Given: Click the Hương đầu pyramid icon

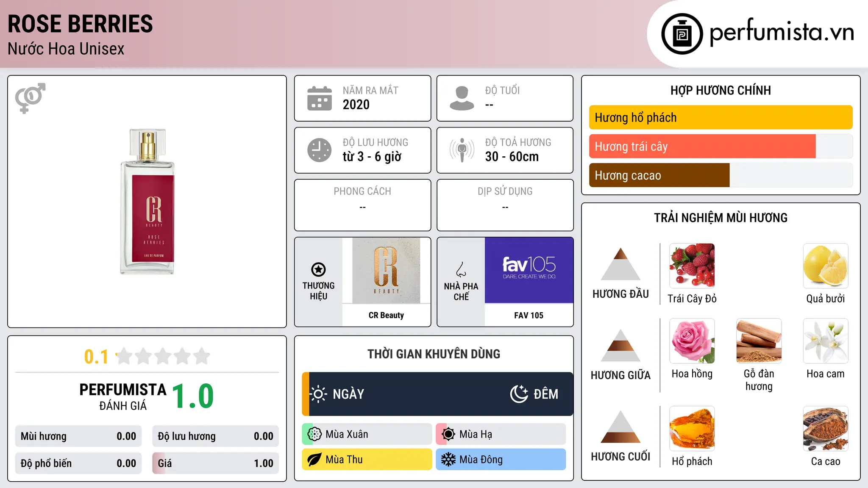Looking at the screenshot, I should (620, 264).
